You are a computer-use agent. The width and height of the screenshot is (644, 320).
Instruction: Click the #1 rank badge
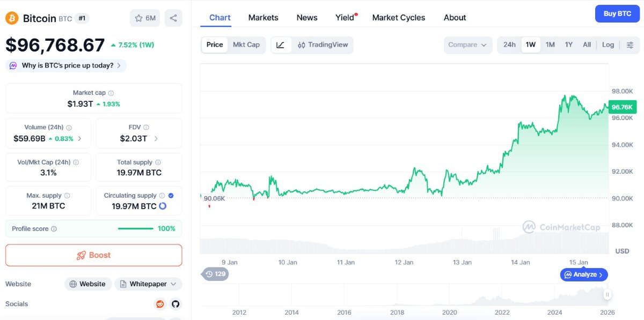point(82,18)
